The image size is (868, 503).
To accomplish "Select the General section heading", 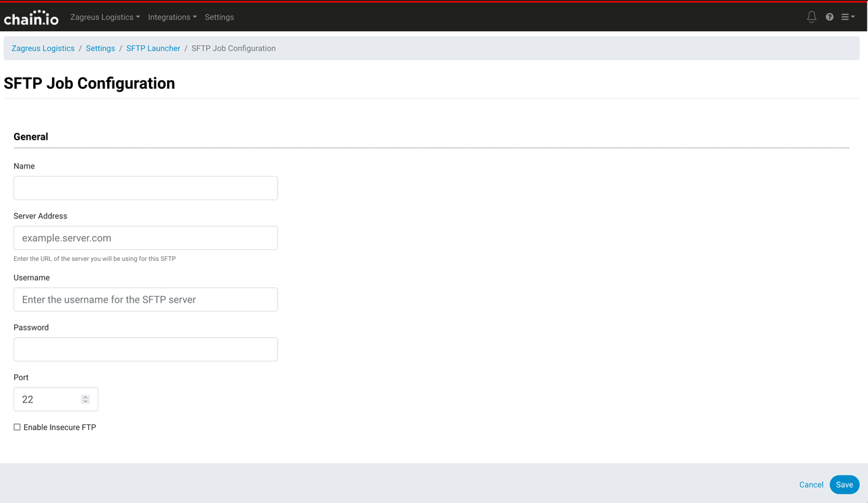I will click(31, 137).
